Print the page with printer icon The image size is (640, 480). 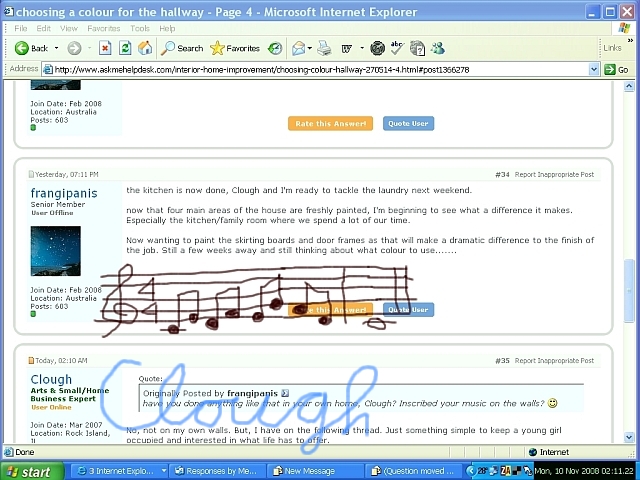click(x=324, y=48)
